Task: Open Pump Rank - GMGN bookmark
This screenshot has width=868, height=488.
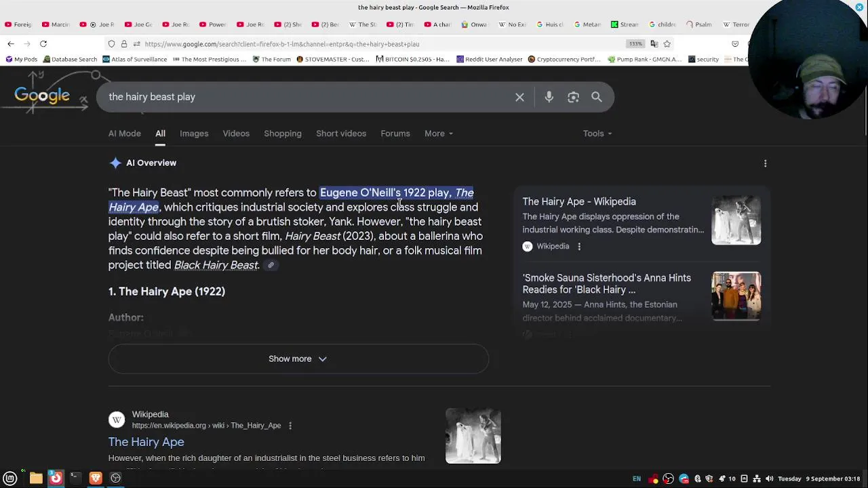Action: pyautogui.click(x=644, y=60)
